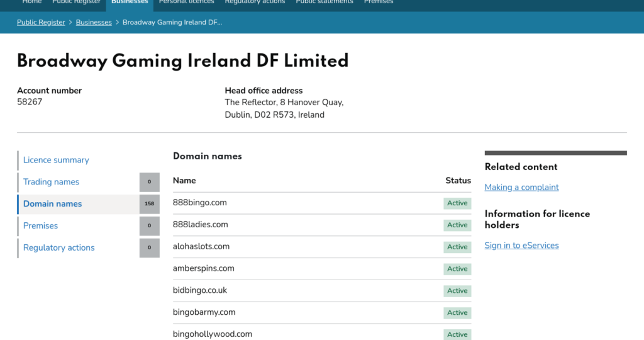
Task: Click the sidebar Premises count badge
Action: point(150,225)
